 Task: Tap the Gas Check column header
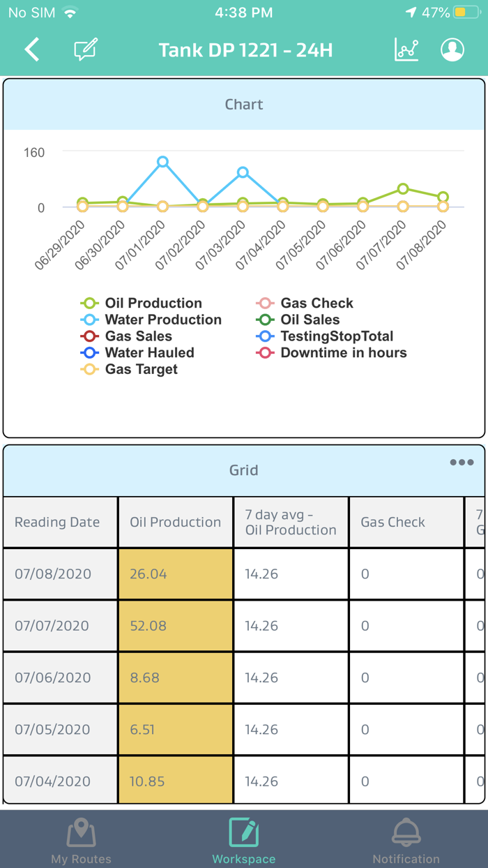pyautogui.click(x=392, y=522)
